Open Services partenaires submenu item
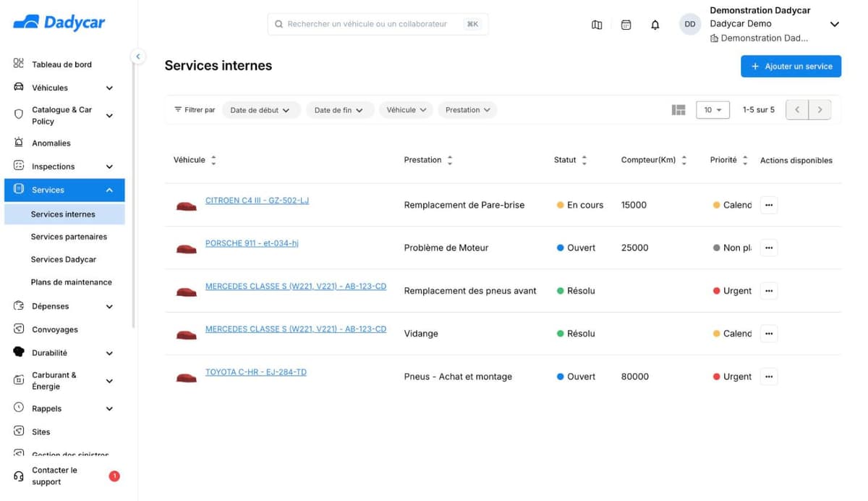Image resolution: width=868 pixels, height=501 pixels. click(x=69, y=237)
